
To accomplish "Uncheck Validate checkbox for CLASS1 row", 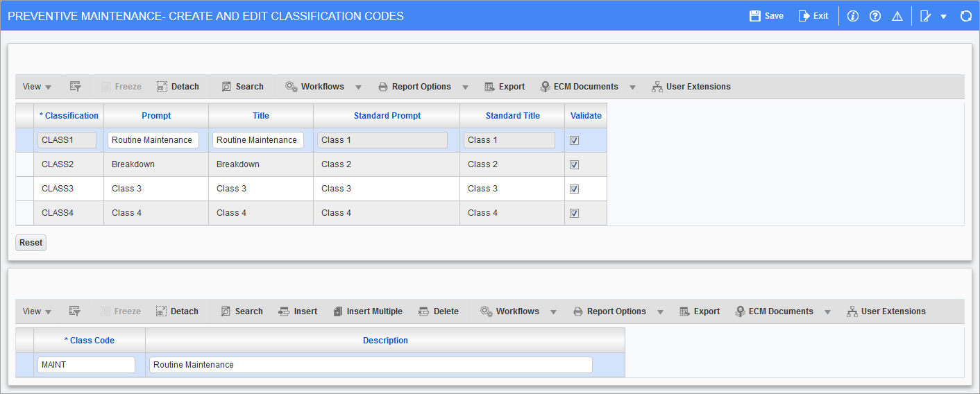I will click(574, 140).
